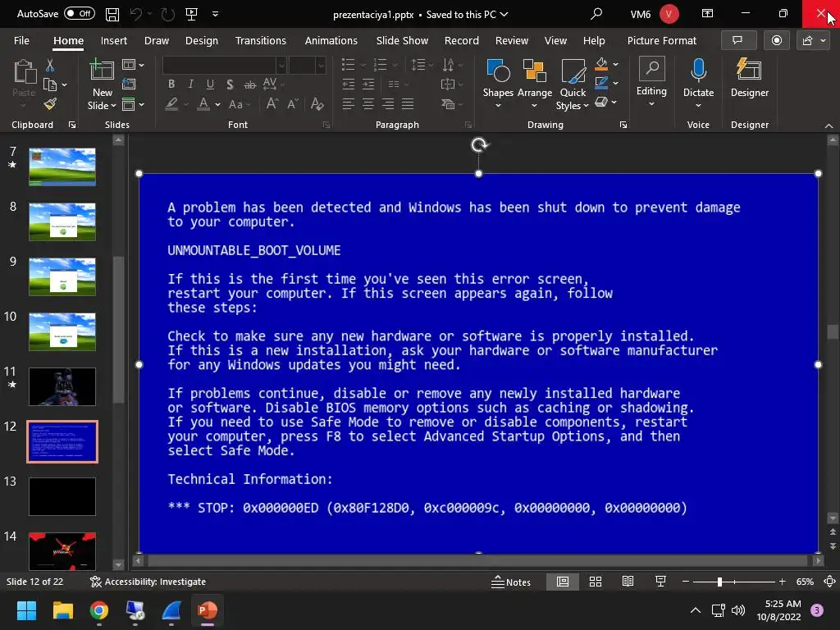Image resolution: width=840 pixels, height=630 pixels.
Task: Increase list indent level
Action: [368, 84]
